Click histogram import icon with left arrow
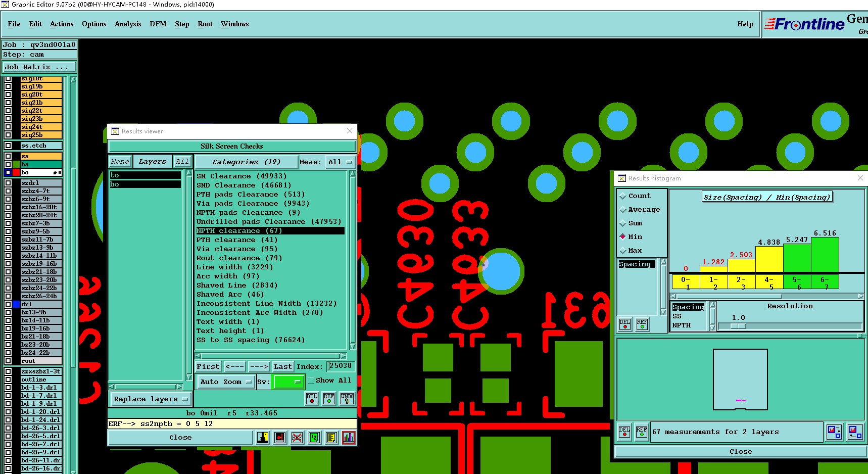Viewport: 868px width, 474px height. [855, 432]
